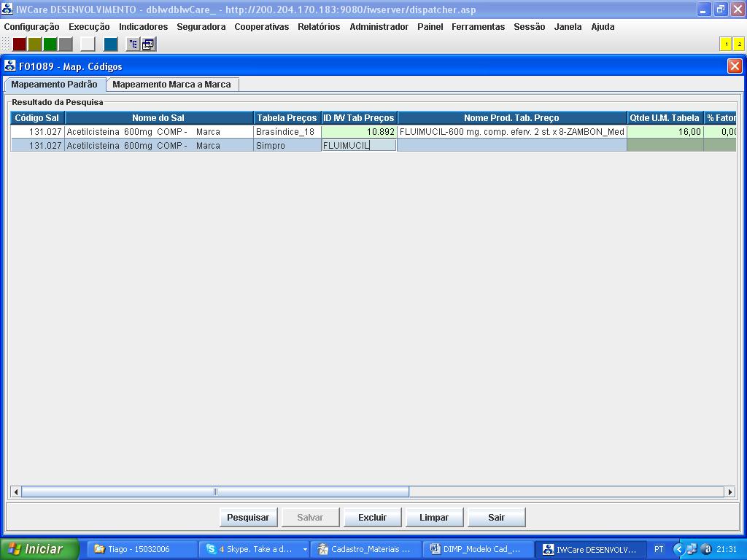Click the yellow button labeled 2

739,44
